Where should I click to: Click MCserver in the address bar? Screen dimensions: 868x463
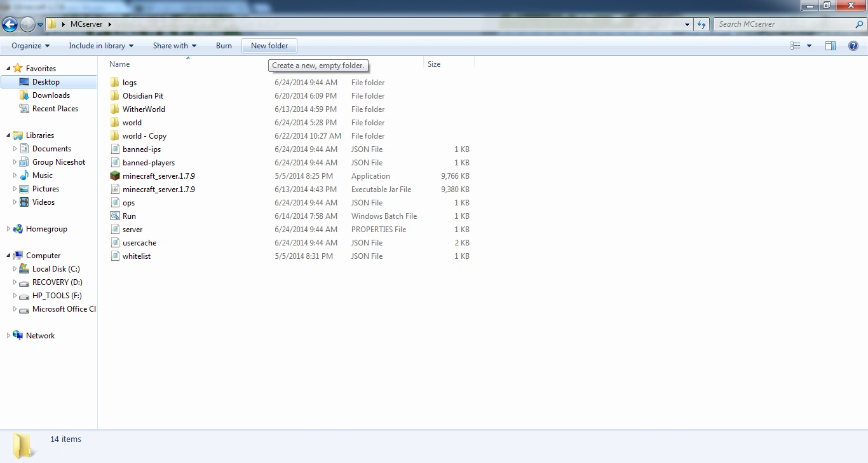86,24
